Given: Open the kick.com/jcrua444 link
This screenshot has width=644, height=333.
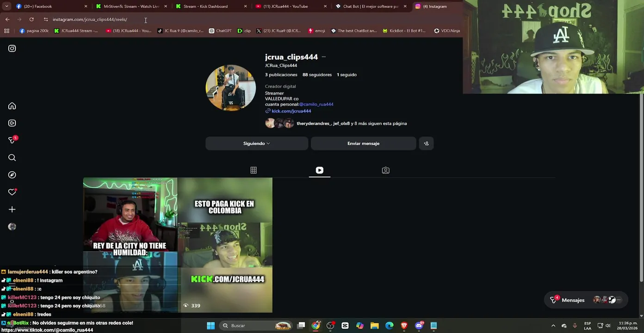Looking at the screenshot, I should (291, 111).
